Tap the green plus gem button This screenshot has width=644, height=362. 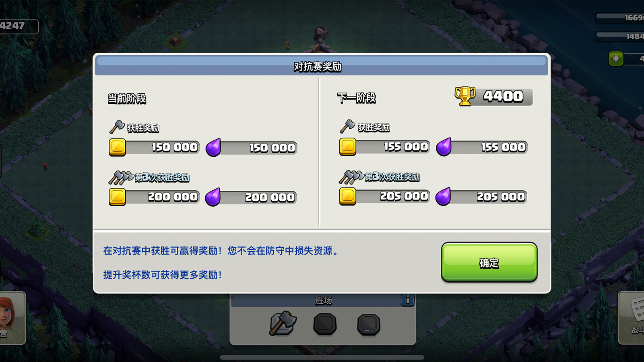[616, 59]
